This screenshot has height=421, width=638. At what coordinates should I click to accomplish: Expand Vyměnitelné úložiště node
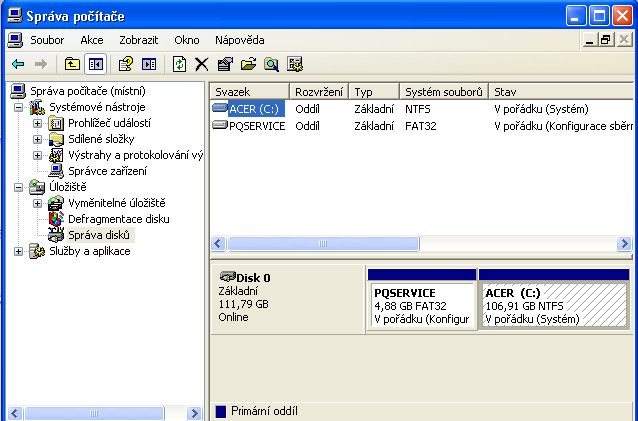click(x=37, y=203)
